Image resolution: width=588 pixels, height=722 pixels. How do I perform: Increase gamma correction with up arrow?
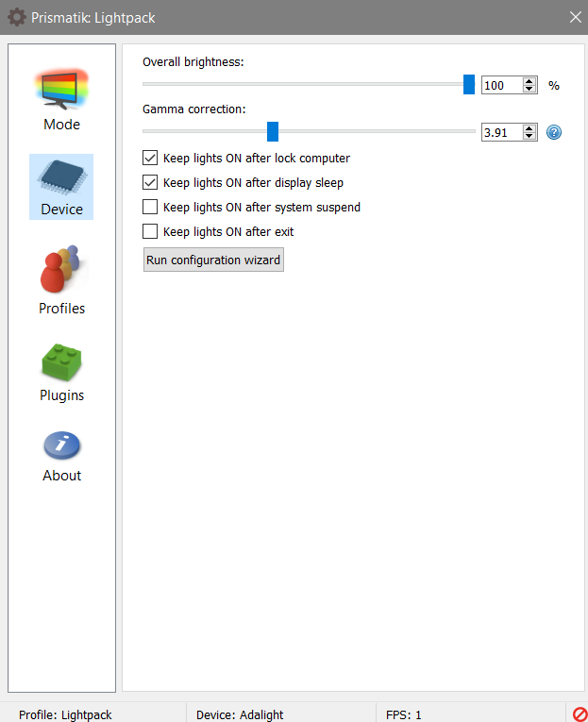(x=529, y=128)
